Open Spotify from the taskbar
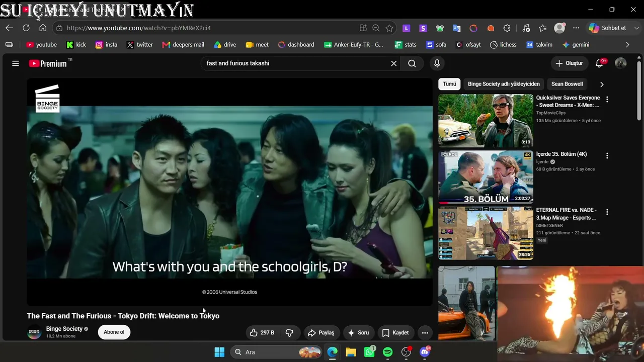This screenshot has height=362, width=644. tap(388, 352)
